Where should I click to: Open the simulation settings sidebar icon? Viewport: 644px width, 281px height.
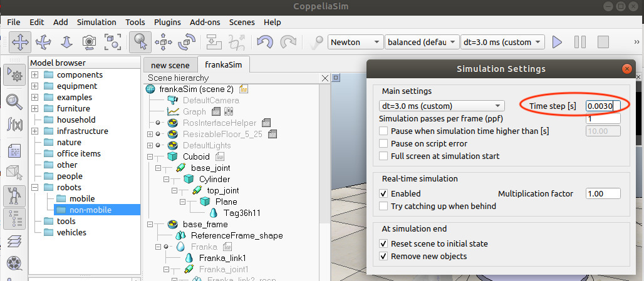[x=14, y=75]
